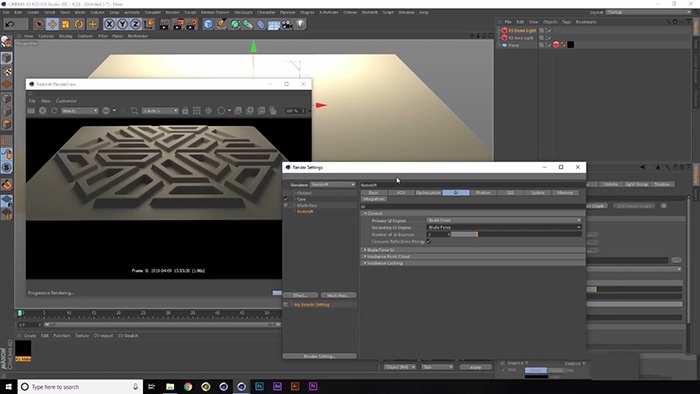Adjust the Number of GI Bounces slider
Screen dimensions: 700x394
pos(516,234)
